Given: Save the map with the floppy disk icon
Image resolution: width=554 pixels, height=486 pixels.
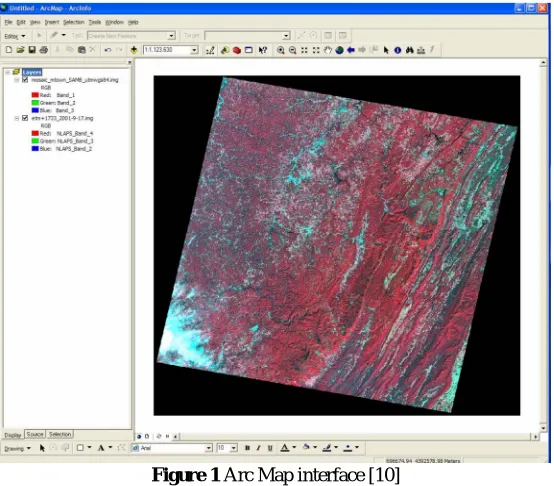Looking at the screenshot, I should click(x=32, y=50).
